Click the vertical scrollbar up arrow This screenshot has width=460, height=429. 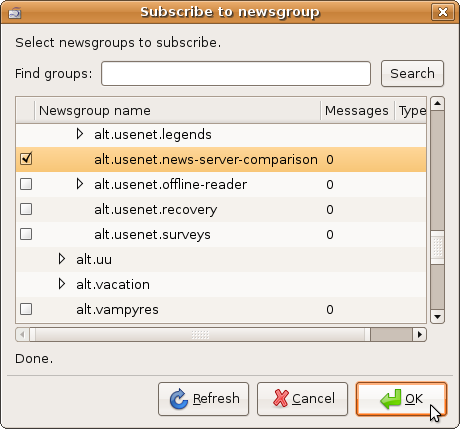click(x=437, y=103)
